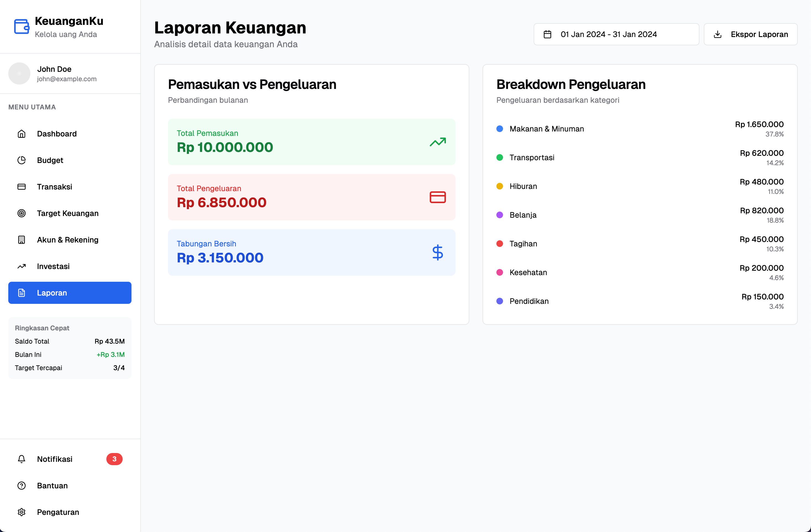Viewport: 811px width, 532px height.
Task: Click the green dot for Transportasi
Action: pyautogui.click(x=499, y=157)
